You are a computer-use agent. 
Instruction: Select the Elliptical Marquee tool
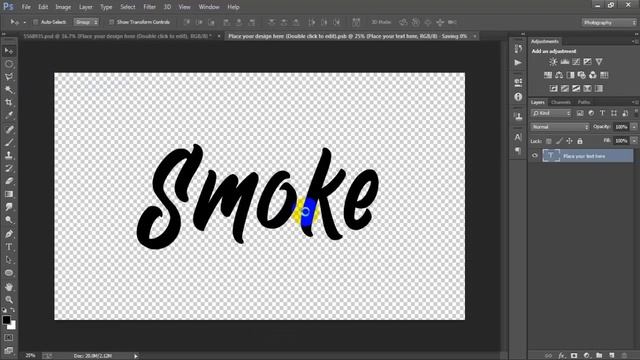(x=9, y=64)
